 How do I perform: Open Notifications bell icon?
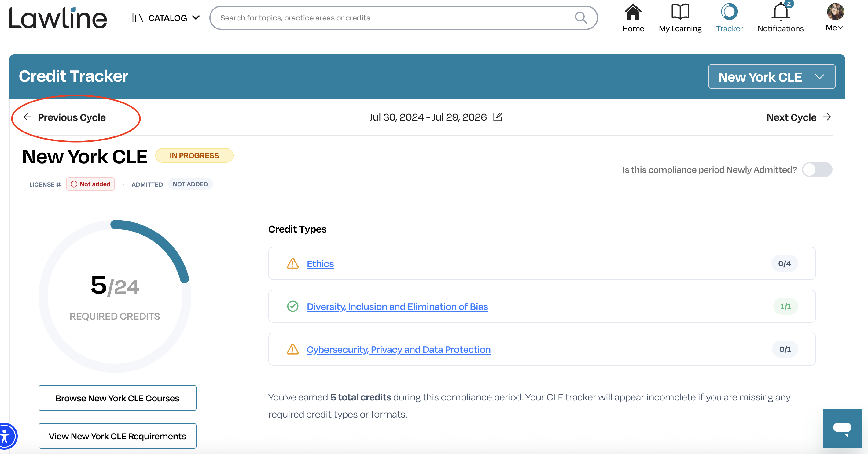780,12
